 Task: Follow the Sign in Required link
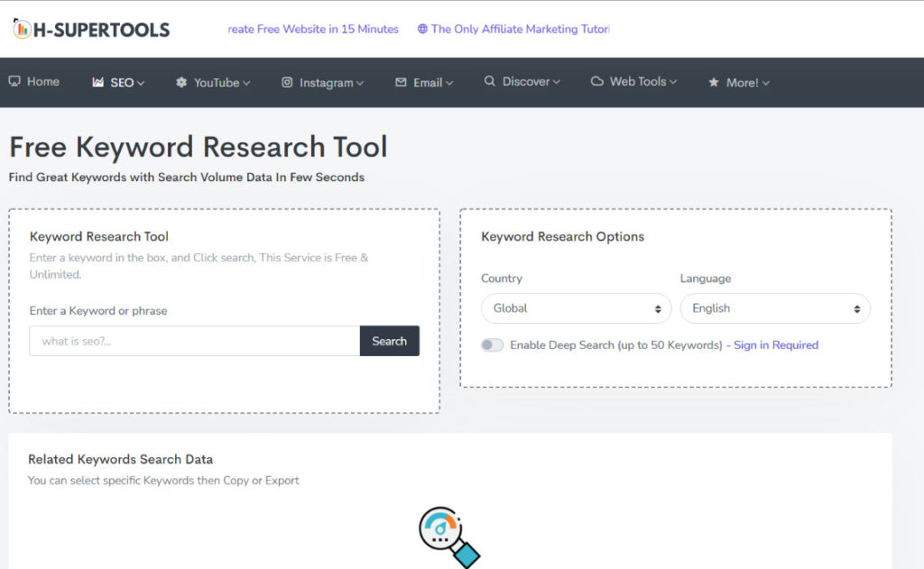pyautogui.click(x=775, y=345)
